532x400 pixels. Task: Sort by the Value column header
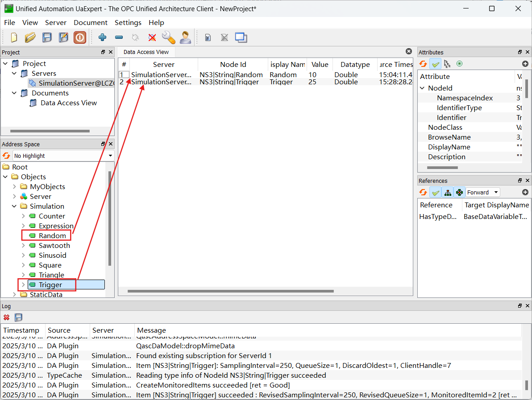pyautogui.click(x=320, y=64)
